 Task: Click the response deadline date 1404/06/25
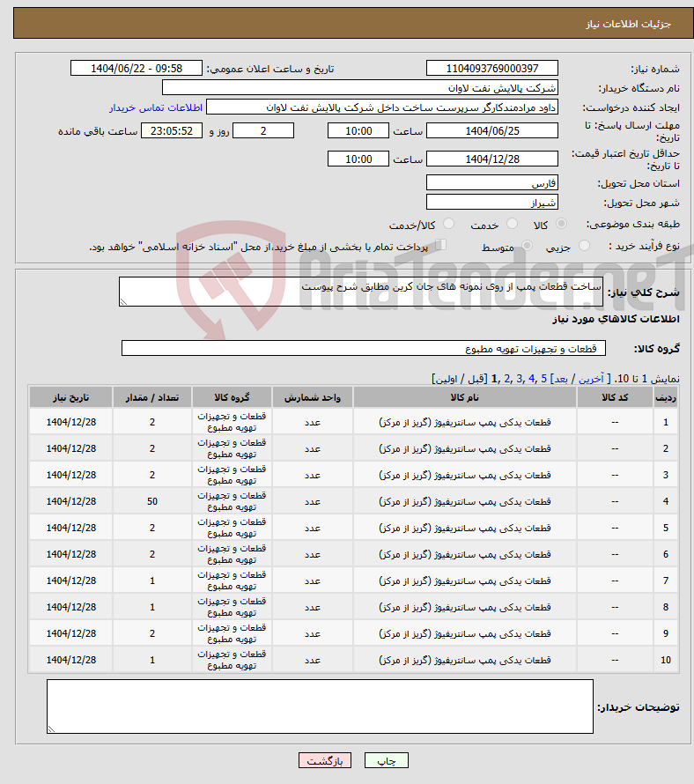coord(492,130)
